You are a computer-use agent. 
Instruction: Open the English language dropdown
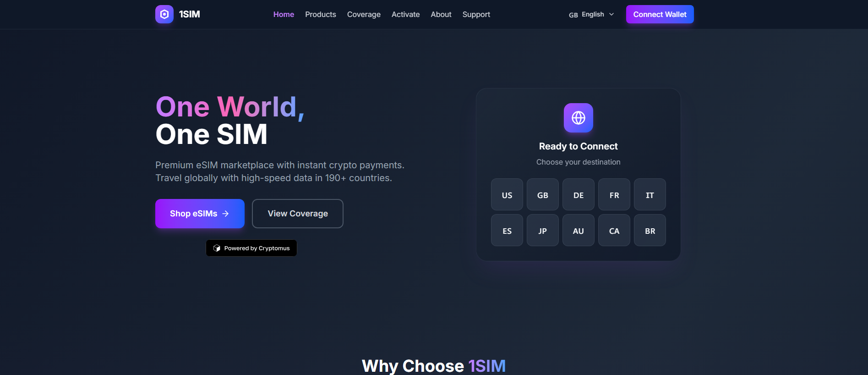click(x=591, y=14)
